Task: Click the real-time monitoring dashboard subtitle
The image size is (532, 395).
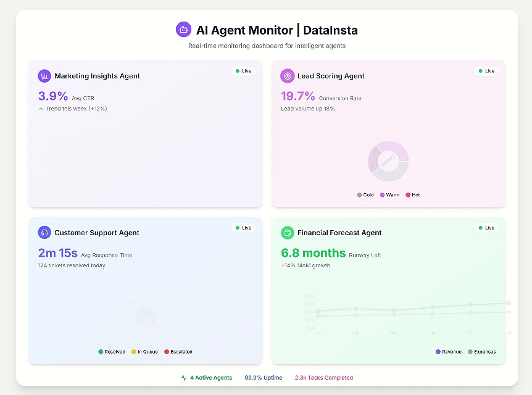Action: click(267, 46)
